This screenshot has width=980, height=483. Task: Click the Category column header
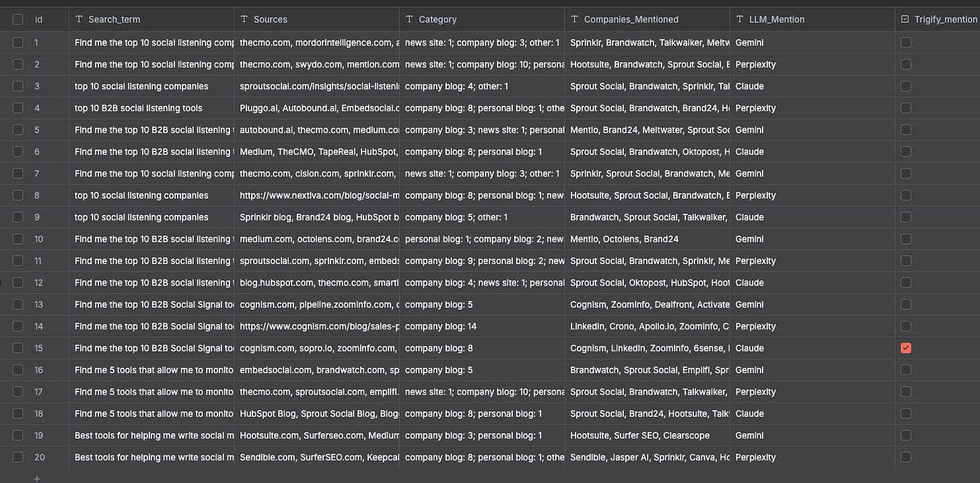pos(482,20)
